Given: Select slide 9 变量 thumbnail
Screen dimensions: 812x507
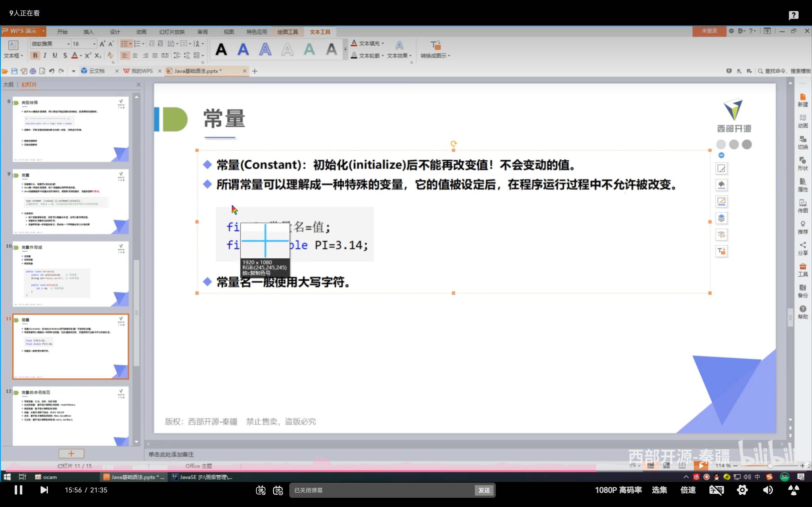Looking at the screenshot, I should (70, 201).
